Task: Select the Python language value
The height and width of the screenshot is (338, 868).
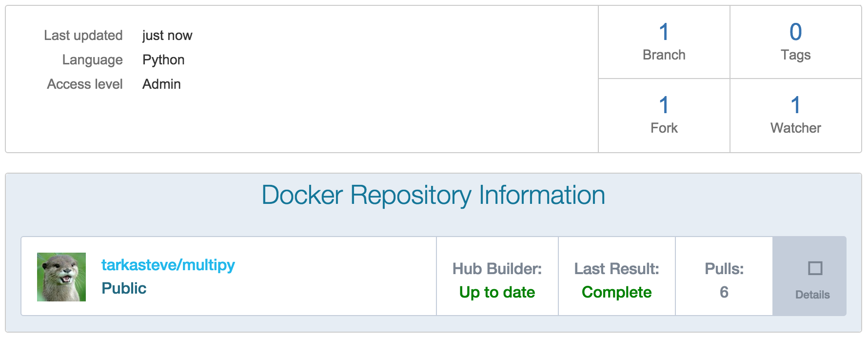Action: (x=163, y=60)
